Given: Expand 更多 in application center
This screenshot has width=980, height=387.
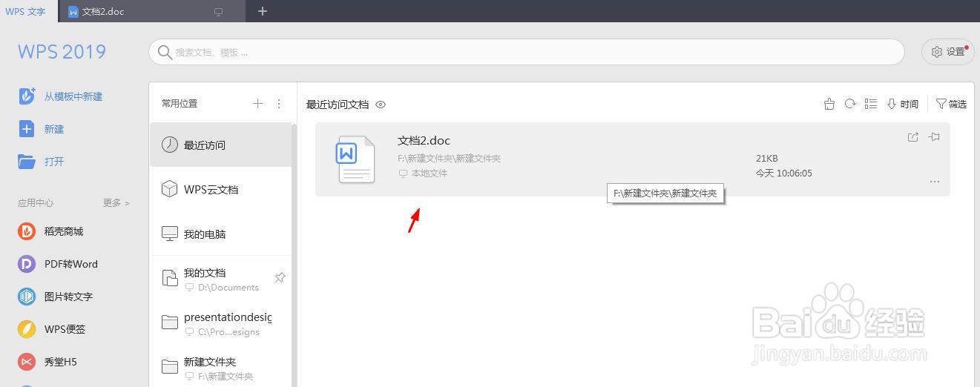Looking at the screenshot, I should point(116,202).
